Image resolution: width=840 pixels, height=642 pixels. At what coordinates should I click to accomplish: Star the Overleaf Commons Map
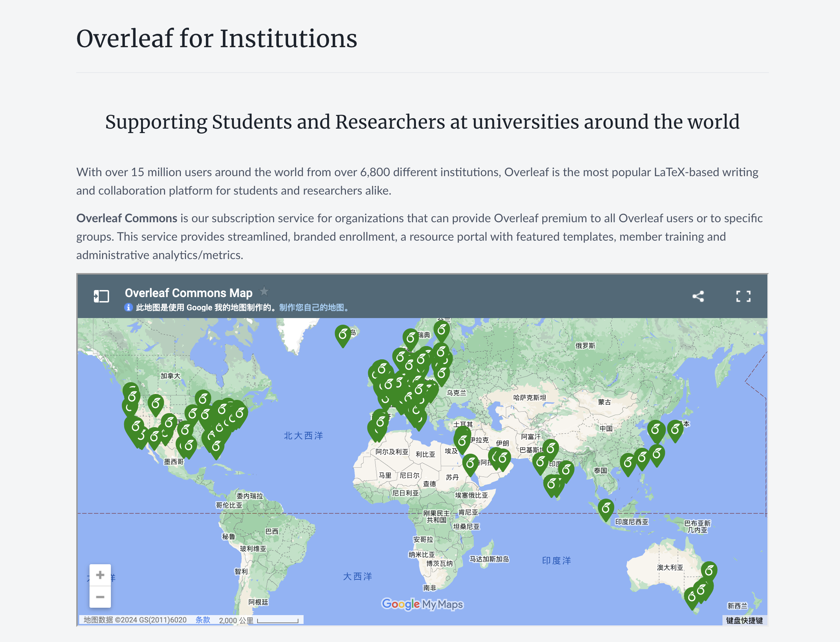pos(264,292)
